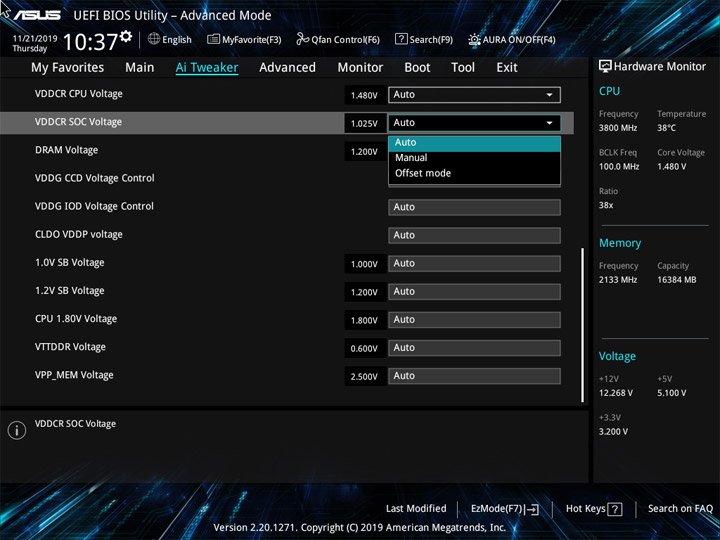Choose Auto in the SOC voltage list

[x=474, y=143]
